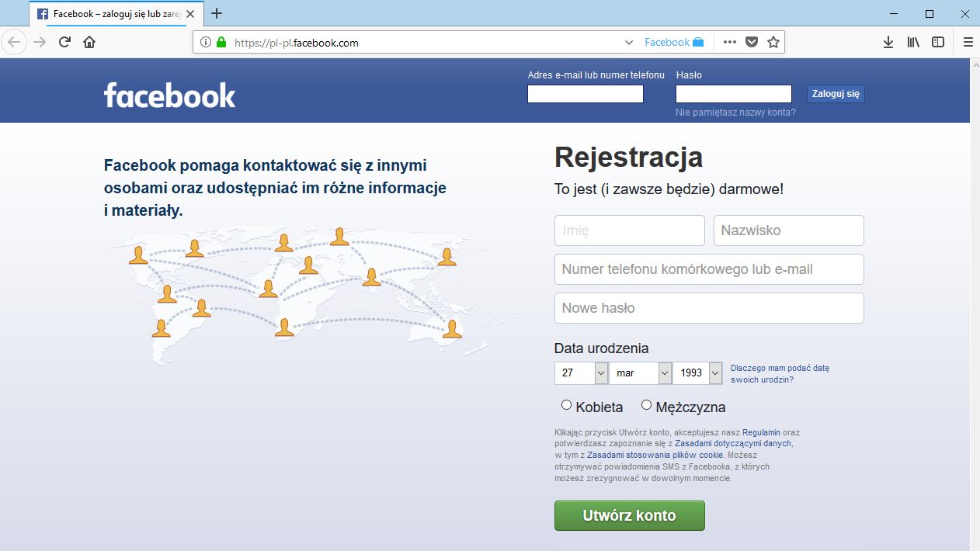980x551 pixels.
Task: Open the Library icon in toolbar
Action: [913, 43]
